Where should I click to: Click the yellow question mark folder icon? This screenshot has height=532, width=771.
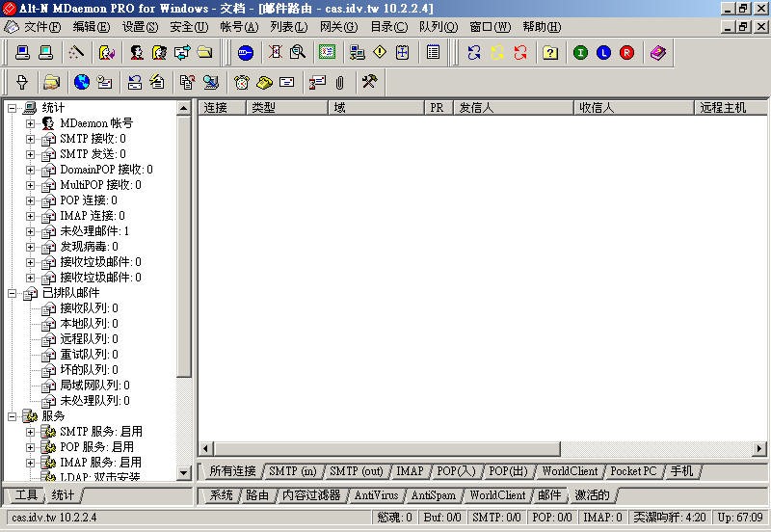coord(550,52)
